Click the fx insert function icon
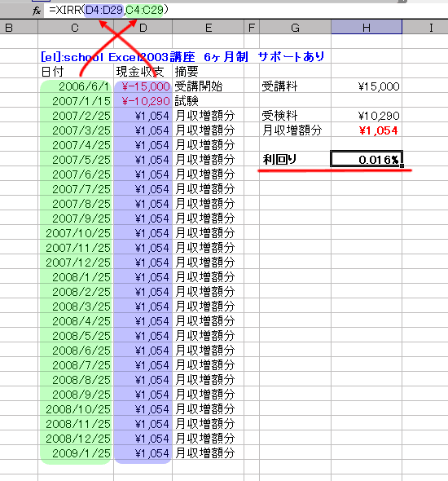 pyautogui.click(x=37, y=11)
